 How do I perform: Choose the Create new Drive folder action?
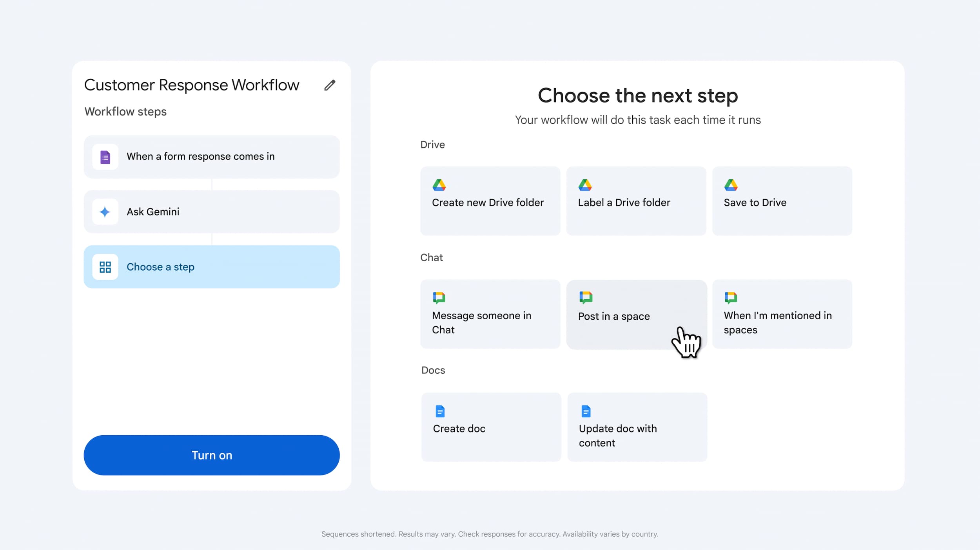click(x=490, y=201)
